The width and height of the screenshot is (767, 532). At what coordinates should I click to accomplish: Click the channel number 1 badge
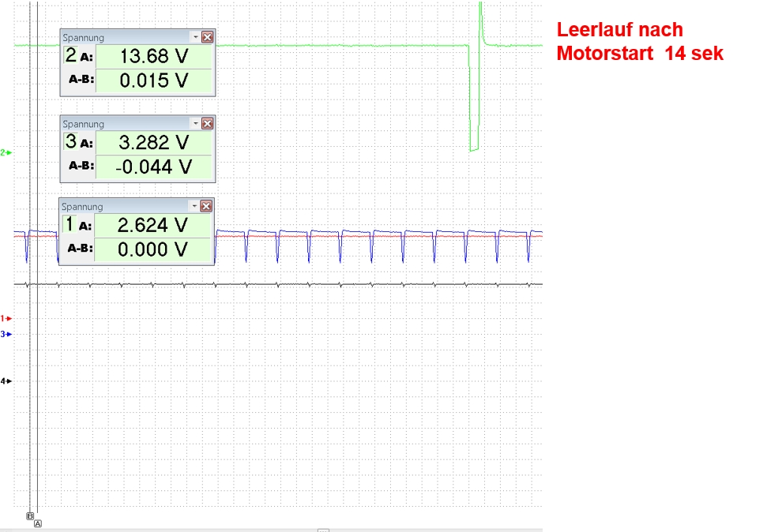click(x=70, y=224)
